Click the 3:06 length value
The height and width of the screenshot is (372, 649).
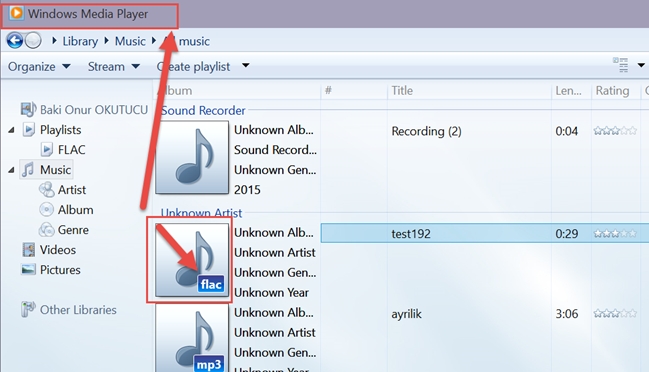(567, 314)
